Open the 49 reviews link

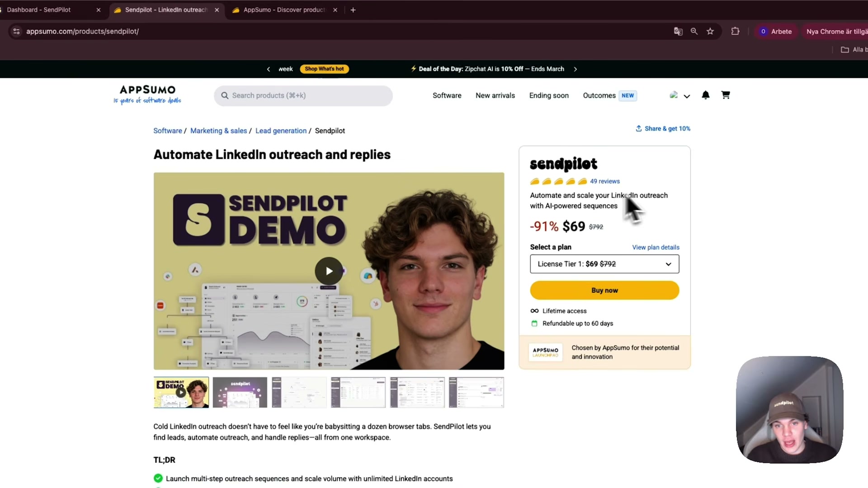tap(604, 181)
